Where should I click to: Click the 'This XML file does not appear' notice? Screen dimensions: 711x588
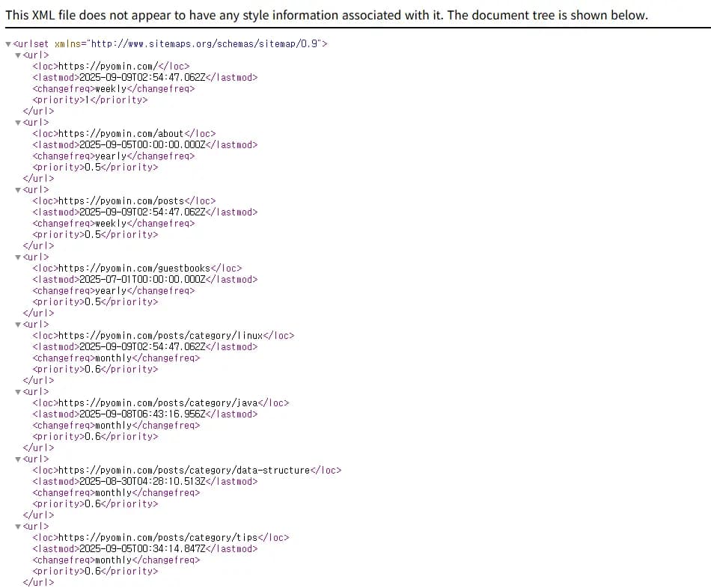click(x=326, y=15)
